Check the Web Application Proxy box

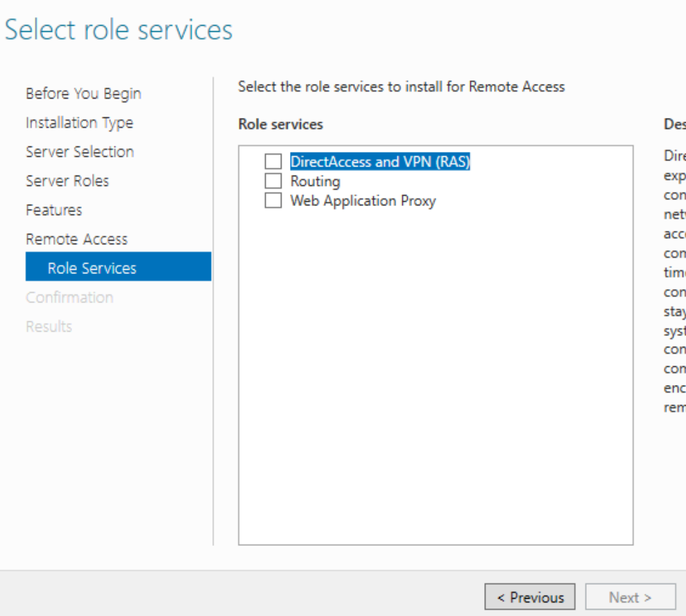(273, 200)
